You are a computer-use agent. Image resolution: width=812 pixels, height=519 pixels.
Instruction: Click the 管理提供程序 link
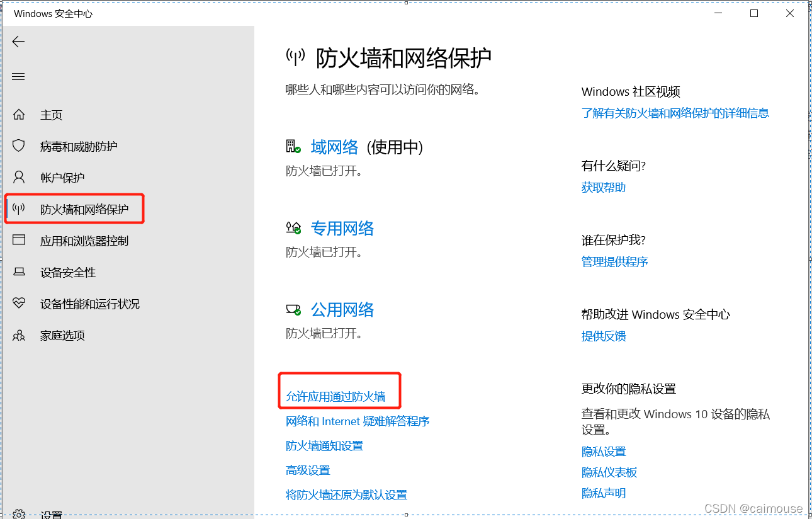tap(615, 261)
